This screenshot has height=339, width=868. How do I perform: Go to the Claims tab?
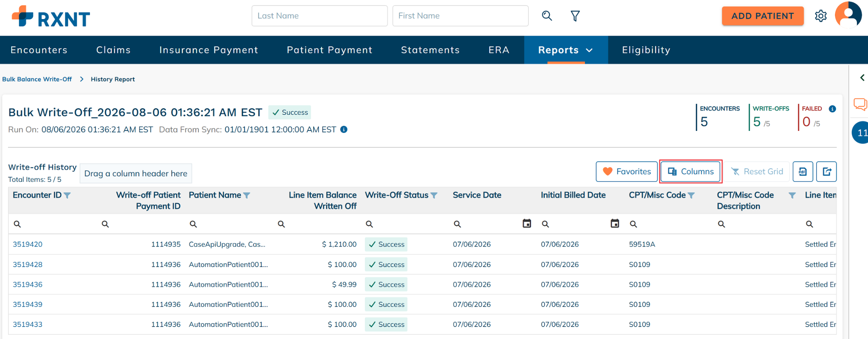(113, 50)
